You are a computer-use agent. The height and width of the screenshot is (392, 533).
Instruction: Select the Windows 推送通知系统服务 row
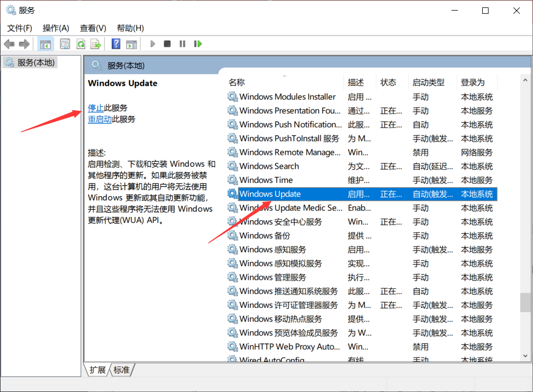362,291
